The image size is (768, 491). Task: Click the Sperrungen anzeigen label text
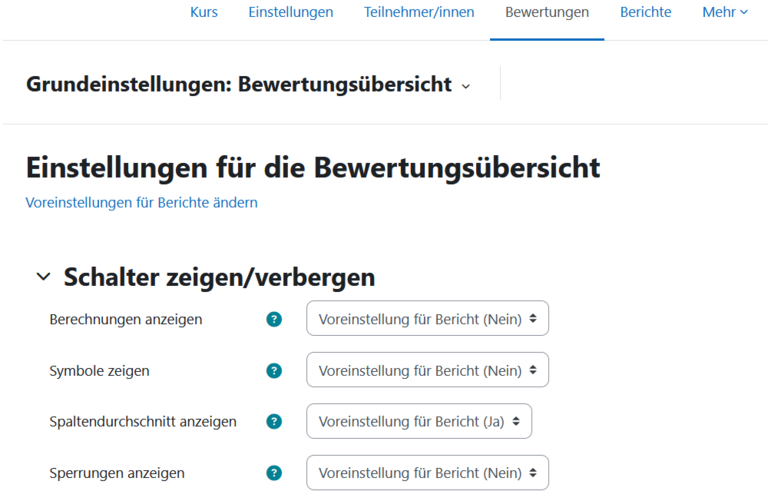[117, 472]
